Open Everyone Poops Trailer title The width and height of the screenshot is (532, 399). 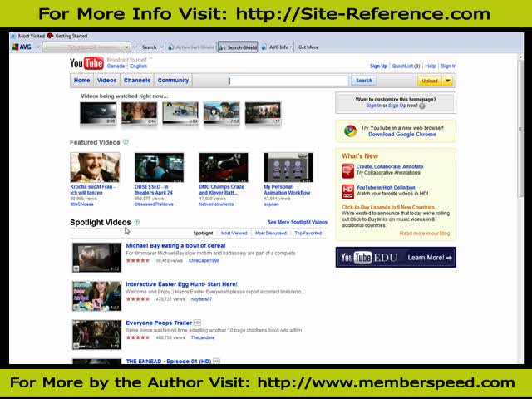[159, 323]
